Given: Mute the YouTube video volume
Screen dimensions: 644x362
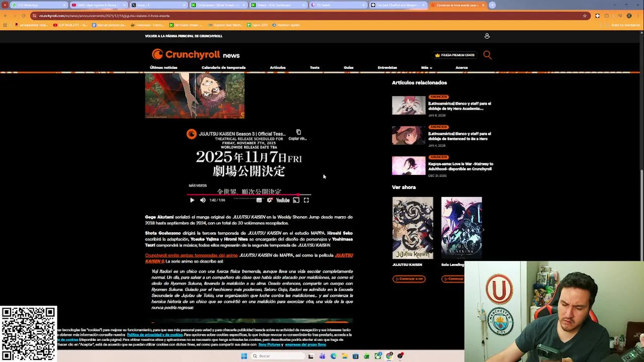Looking at the screenshot, I should tap(203, 200).
